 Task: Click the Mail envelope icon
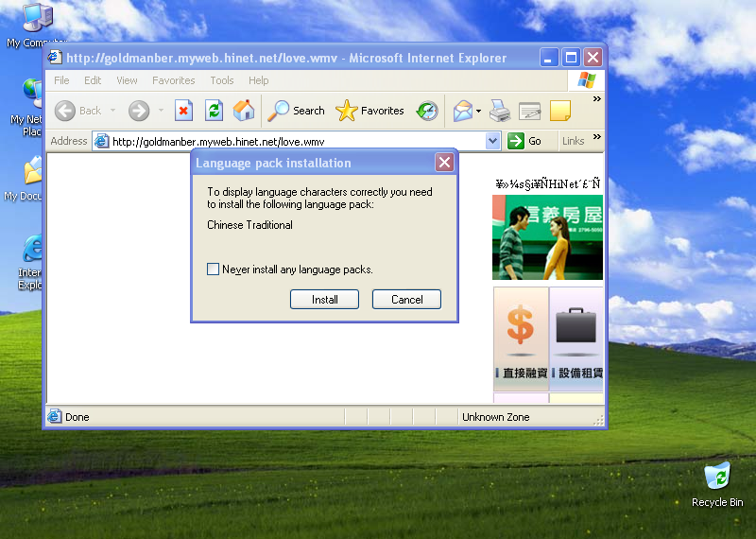pyautogui.click(x=463, y=111)
